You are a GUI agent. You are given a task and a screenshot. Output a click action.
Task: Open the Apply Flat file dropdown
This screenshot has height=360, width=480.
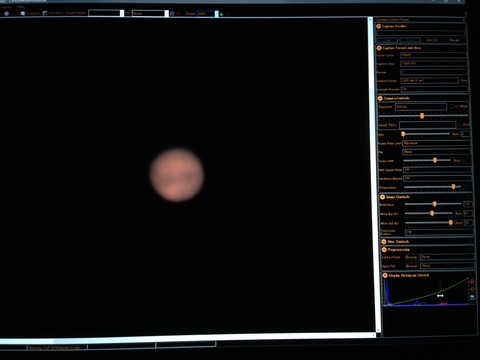tap(447, 266)
